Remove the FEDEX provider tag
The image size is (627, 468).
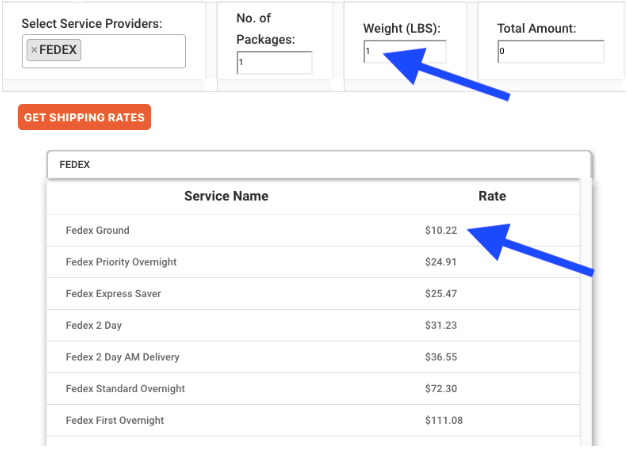pos(34,50)
